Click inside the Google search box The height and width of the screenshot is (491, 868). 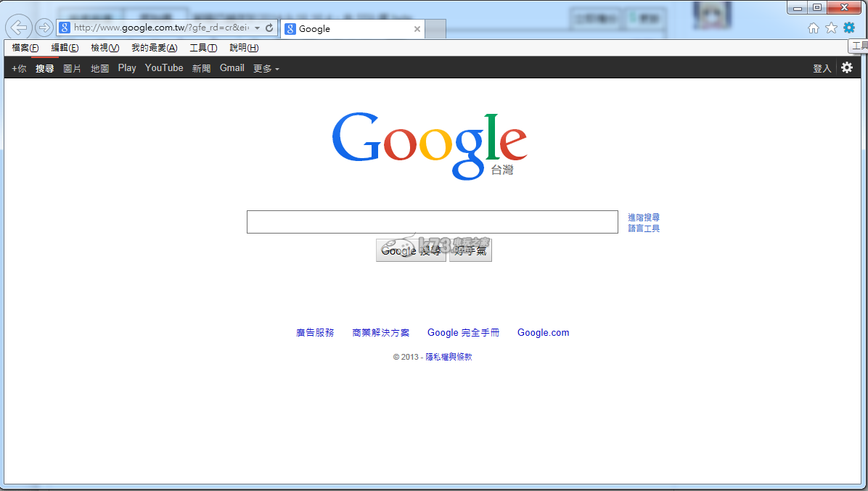(432, 222)
